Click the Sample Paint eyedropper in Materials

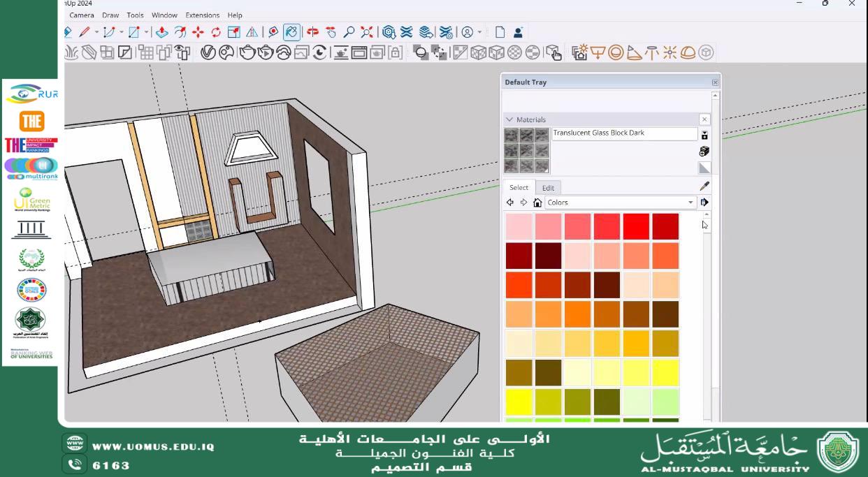[x=704, y=186]
